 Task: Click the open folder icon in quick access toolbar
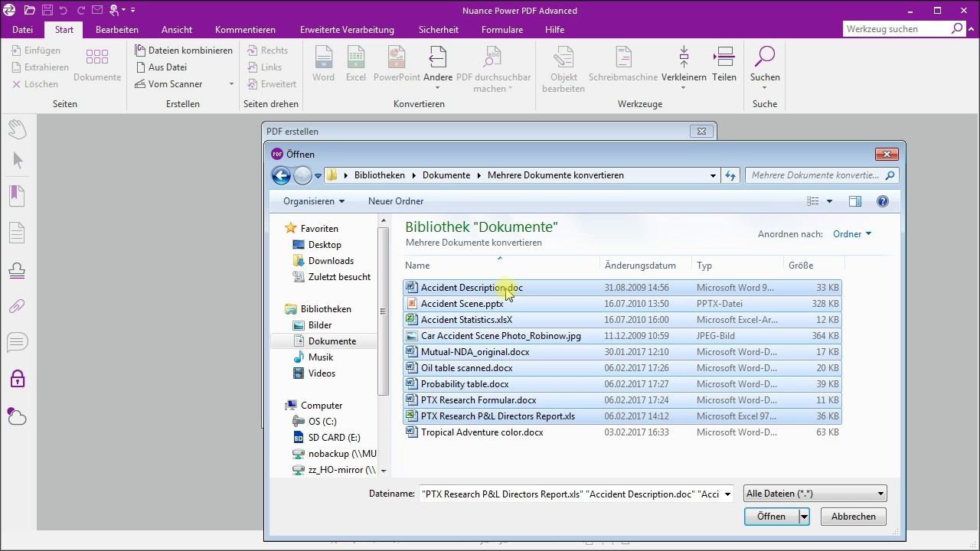(x=29, y=11)
